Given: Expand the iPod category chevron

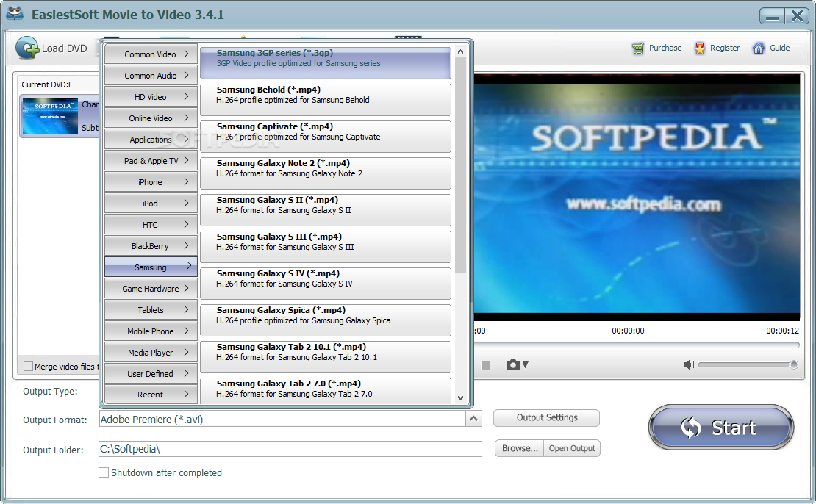Looking at the screenshot, I should 186,203.
